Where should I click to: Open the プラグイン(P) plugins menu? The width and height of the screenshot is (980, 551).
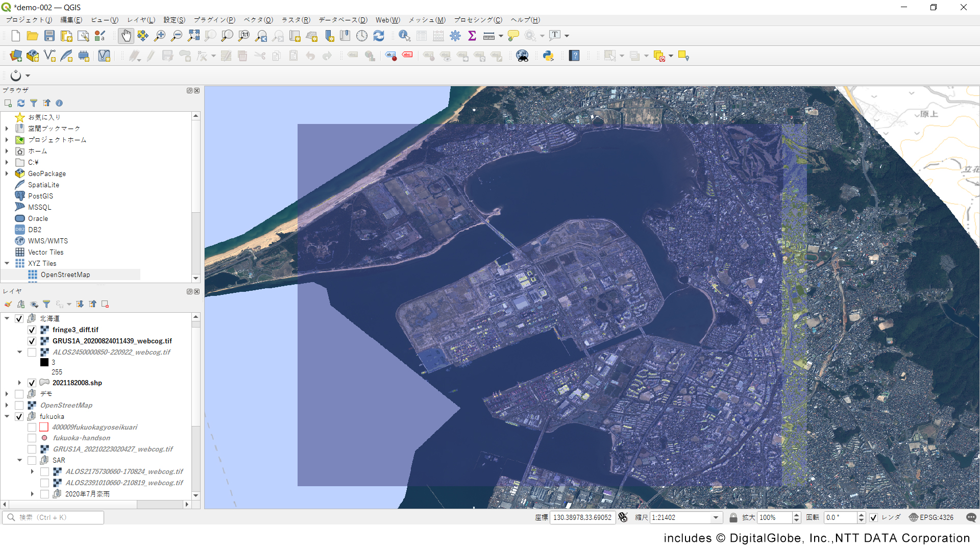214,20
